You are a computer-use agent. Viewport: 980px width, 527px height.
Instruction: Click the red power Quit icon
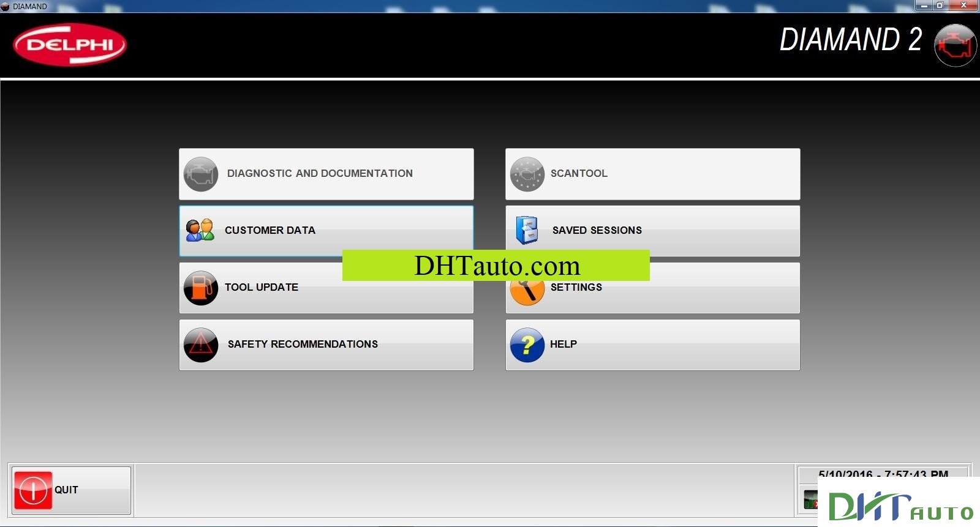click(32, 490)
